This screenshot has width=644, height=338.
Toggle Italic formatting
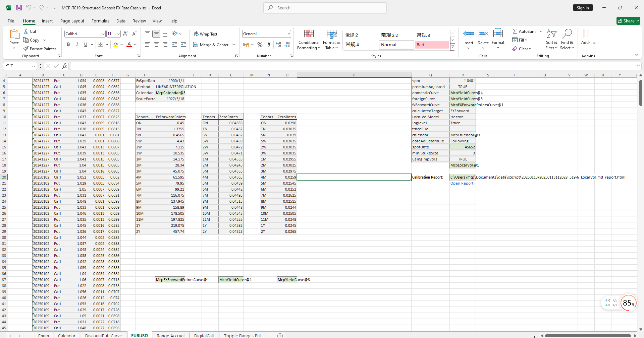[x=77, y=44]
